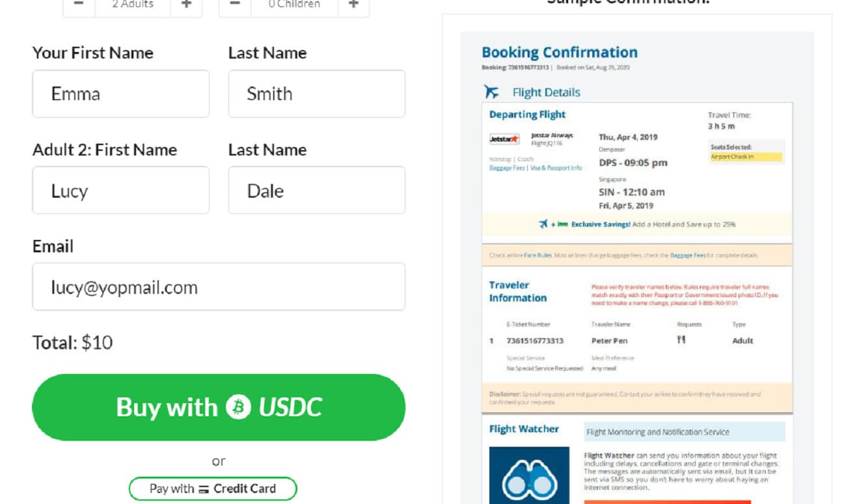
Task: Click the Email field with lucy@yopmail.com
Action: (x=219, y=287)
